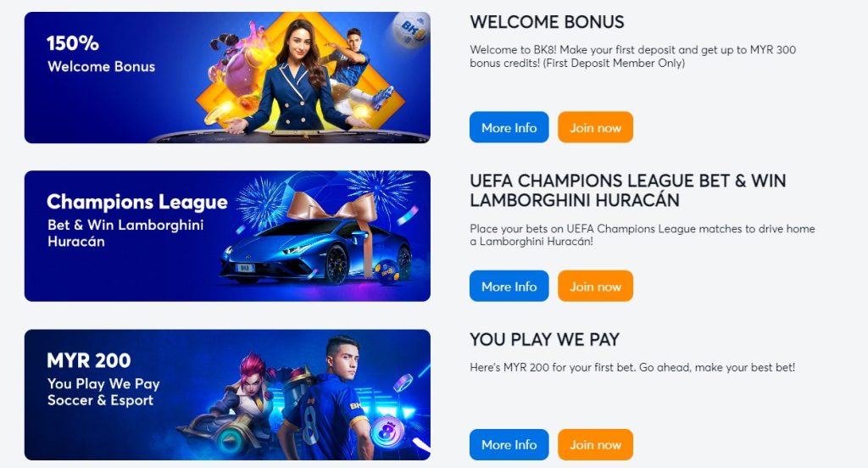Click the blue Lamborghini car image
868x468 pixels.
click(315, 250)
